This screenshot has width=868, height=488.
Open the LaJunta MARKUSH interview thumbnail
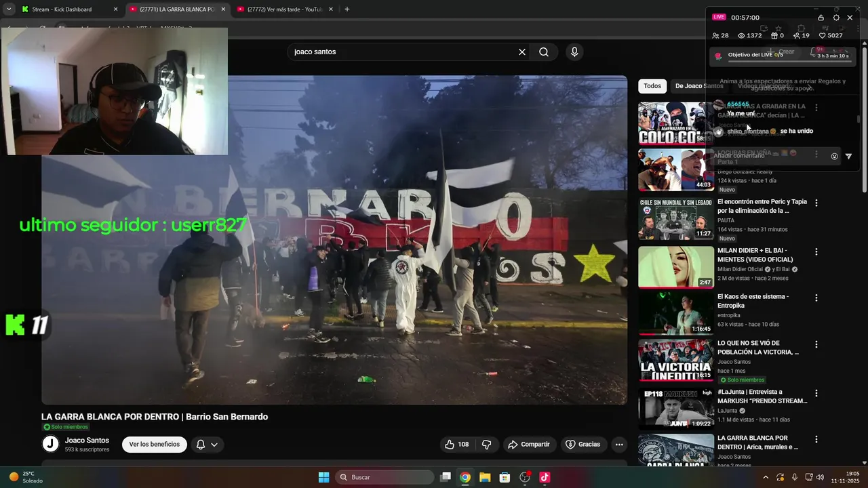(x=676, y=409)
